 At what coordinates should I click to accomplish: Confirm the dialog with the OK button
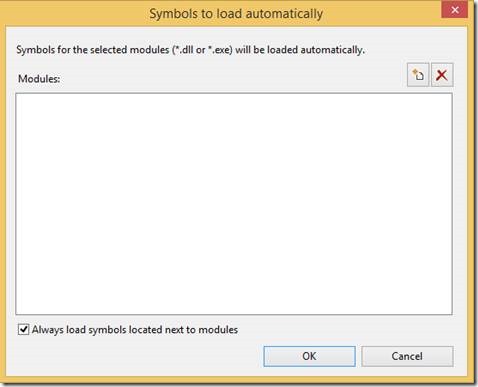click(x=309, y=356)
